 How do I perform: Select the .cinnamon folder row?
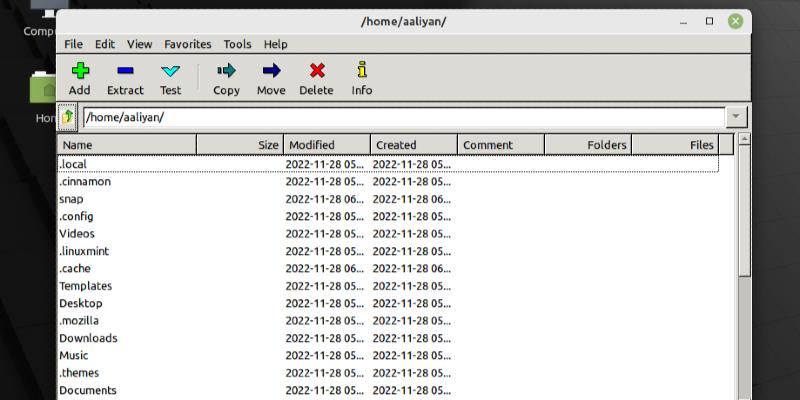(x=388, y=182)
